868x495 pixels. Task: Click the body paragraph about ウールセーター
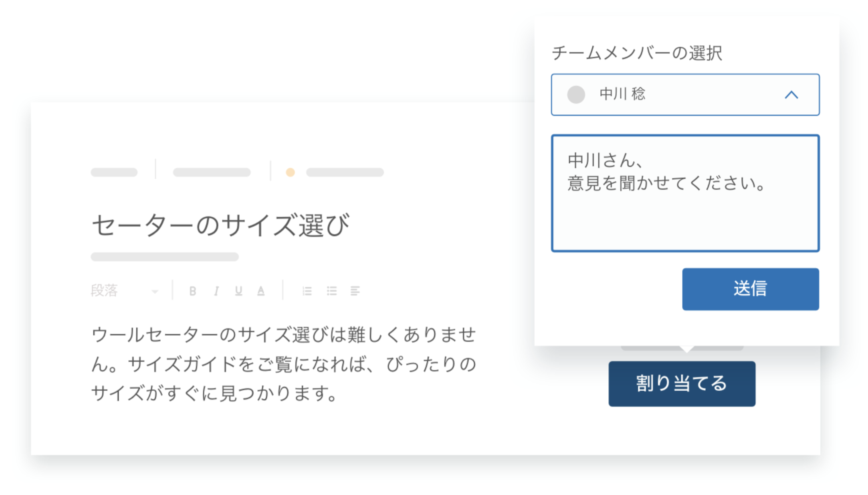[x=284, y=364]
